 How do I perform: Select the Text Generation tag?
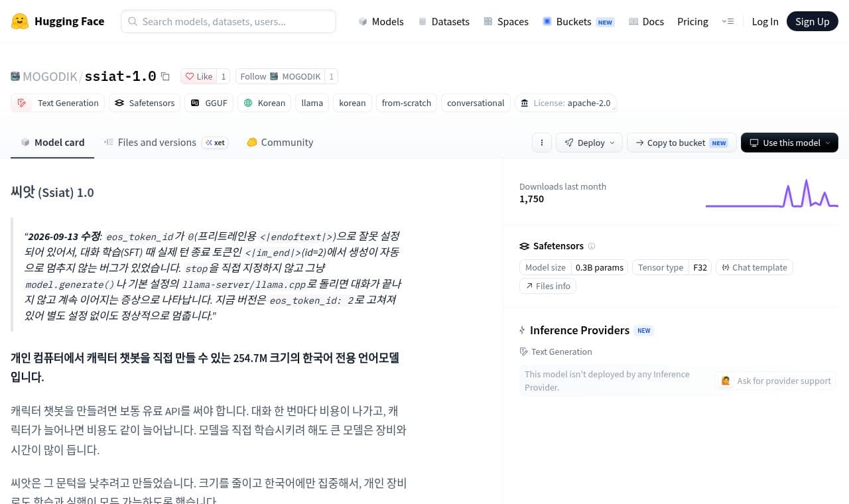(x=58, y=103)
